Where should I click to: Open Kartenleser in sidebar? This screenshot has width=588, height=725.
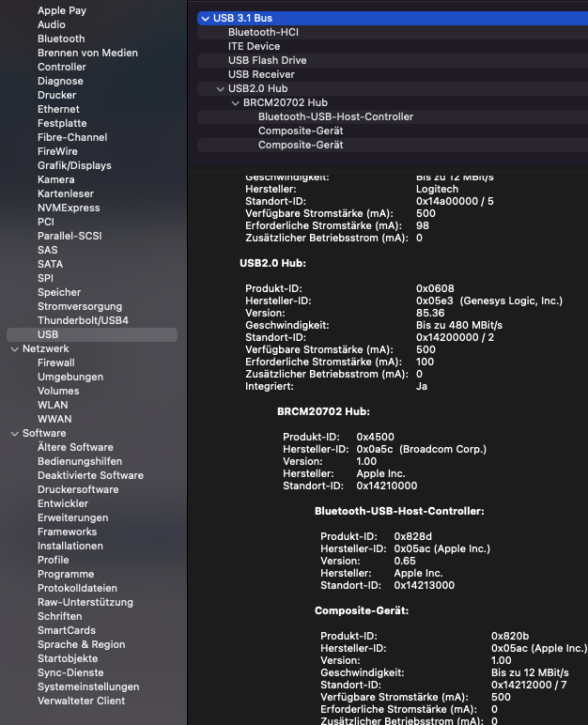(66, 193)
